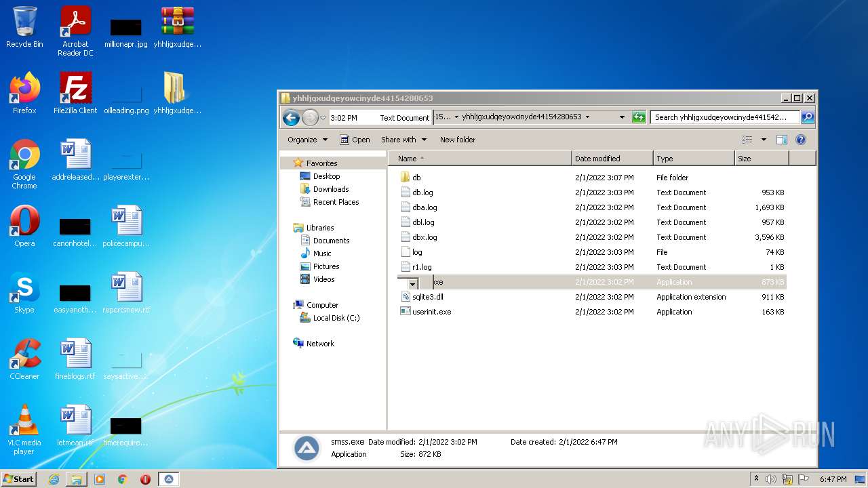This screenshot has width=868, height=488.
Task: Open Chrome from the taskbar
Action: pyautogui.click(x=123, y=479)
